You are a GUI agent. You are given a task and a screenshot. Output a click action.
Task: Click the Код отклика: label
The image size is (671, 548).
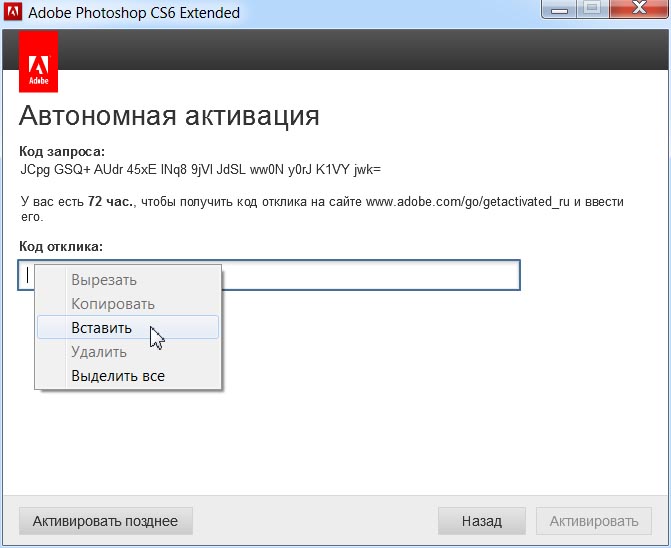point(61,246)
